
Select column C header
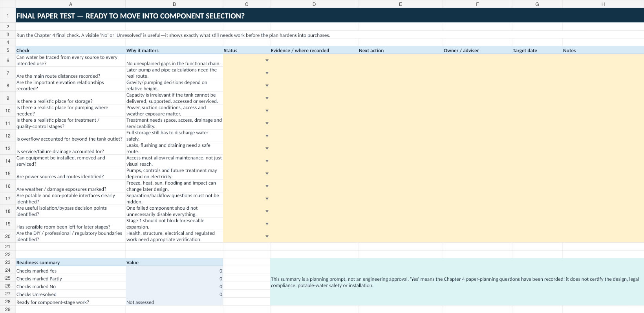pos(247,4)
